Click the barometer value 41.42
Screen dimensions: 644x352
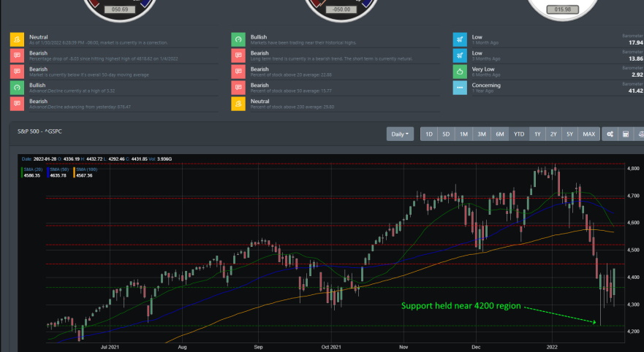[636, 91]
